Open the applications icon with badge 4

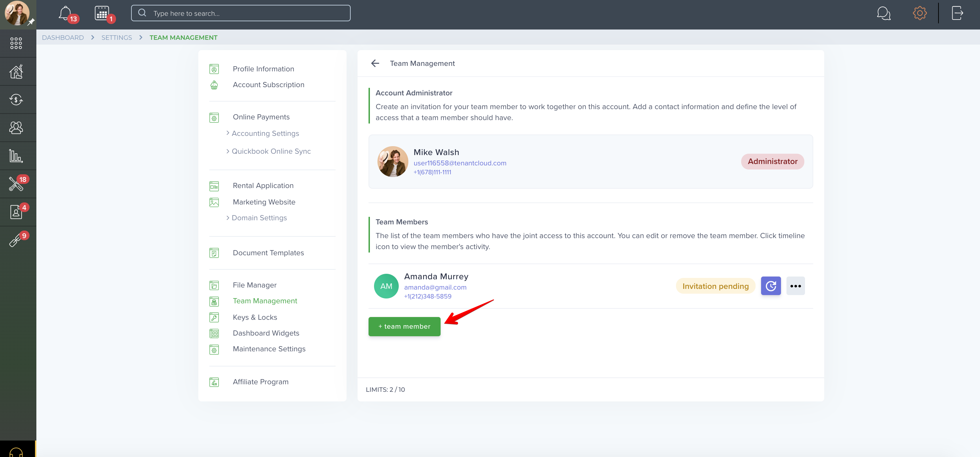point(16,212)
